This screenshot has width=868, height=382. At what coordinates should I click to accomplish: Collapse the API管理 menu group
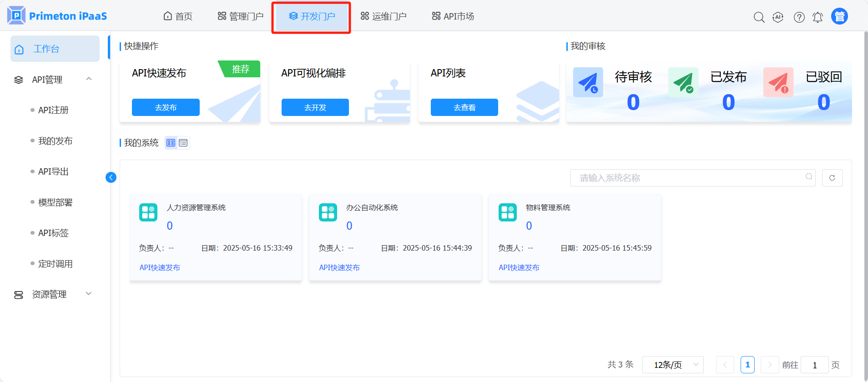click(89, 79)
